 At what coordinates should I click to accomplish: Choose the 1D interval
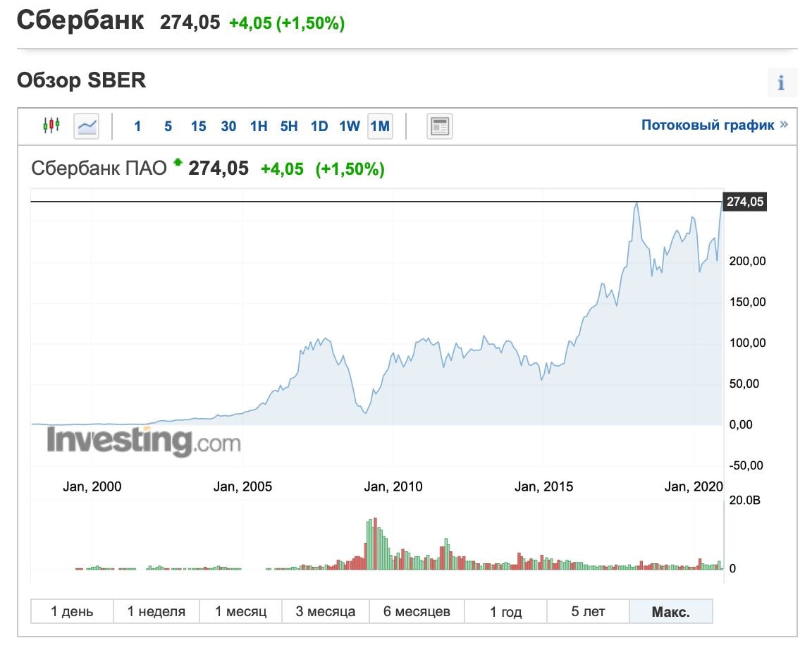pos(319,126)
